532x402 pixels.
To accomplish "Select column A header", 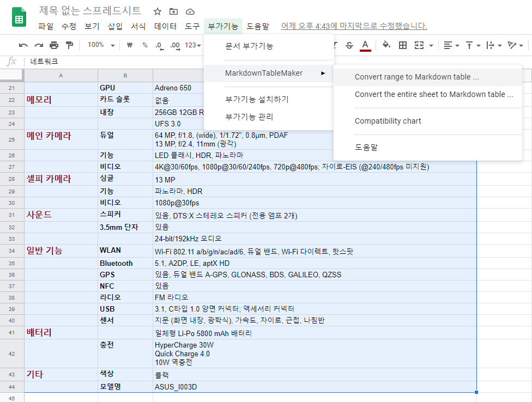I will pos(61,76).
